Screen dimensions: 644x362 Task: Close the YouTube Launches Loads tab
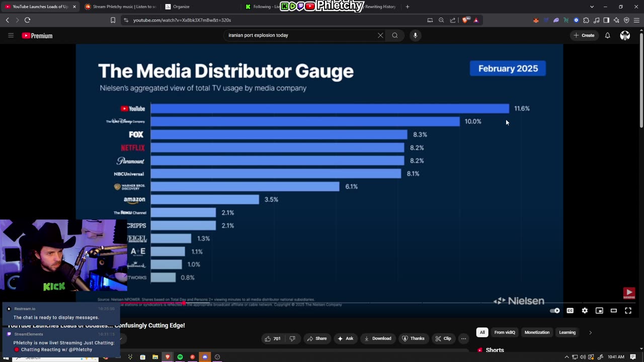coord(74,7)
